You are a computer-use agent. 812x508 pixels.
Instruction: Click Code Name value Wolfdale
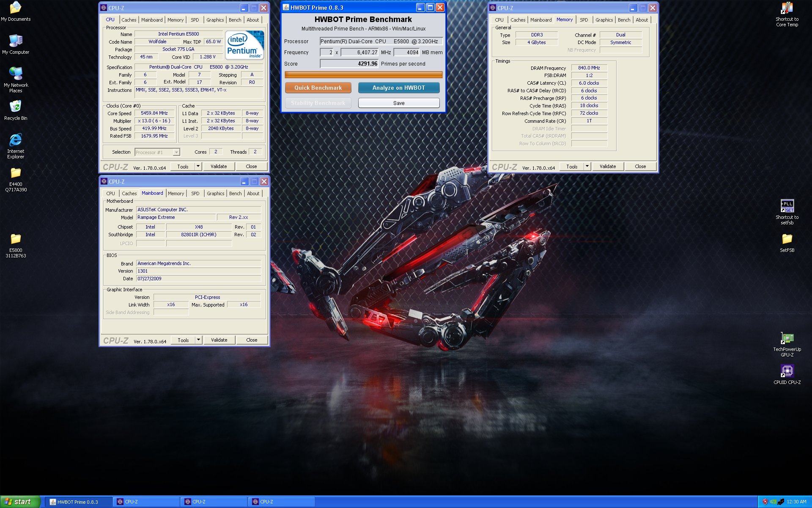[157, 41]
